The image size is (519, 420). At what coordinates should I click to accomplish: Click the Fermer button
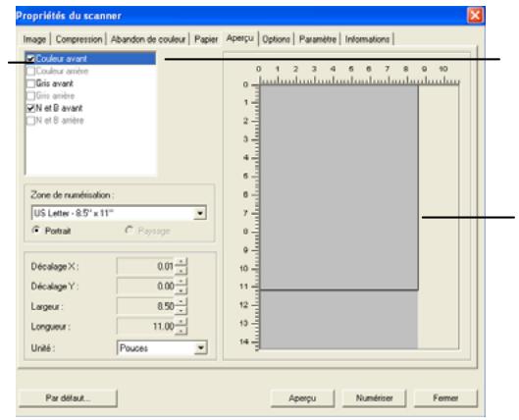(x=445, y=397)
